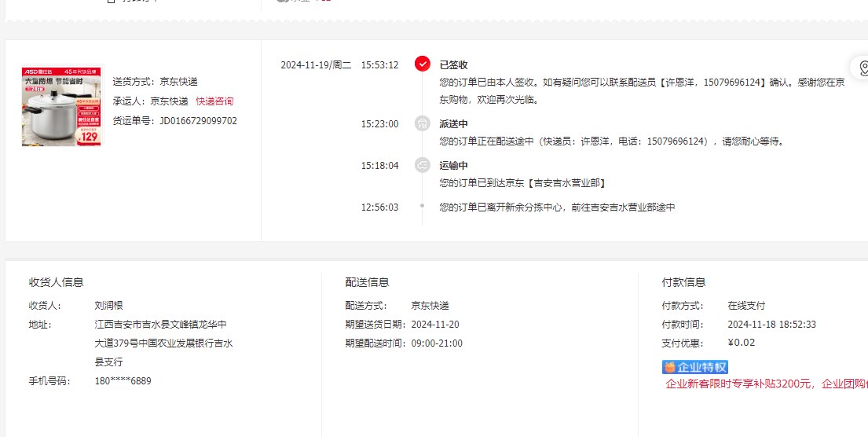Click the 运输中 status heading
Viewport: 868px width, 437px height.
pyautogui.click(x=453, y=165)
